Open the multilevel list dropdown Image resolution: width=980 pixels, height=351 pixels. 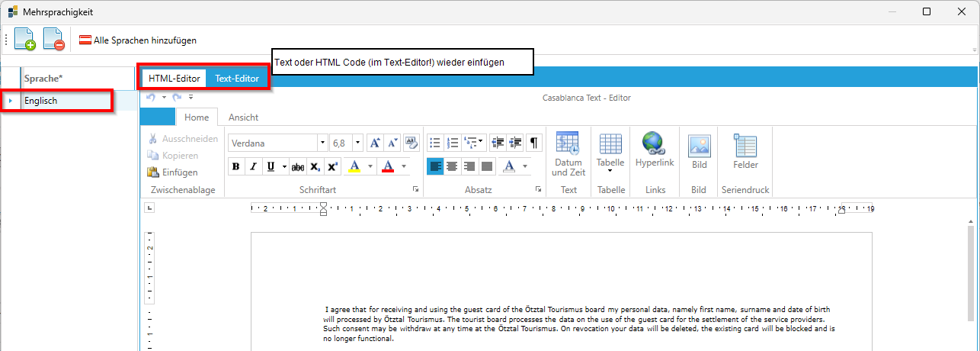click(x=474, y=143)
